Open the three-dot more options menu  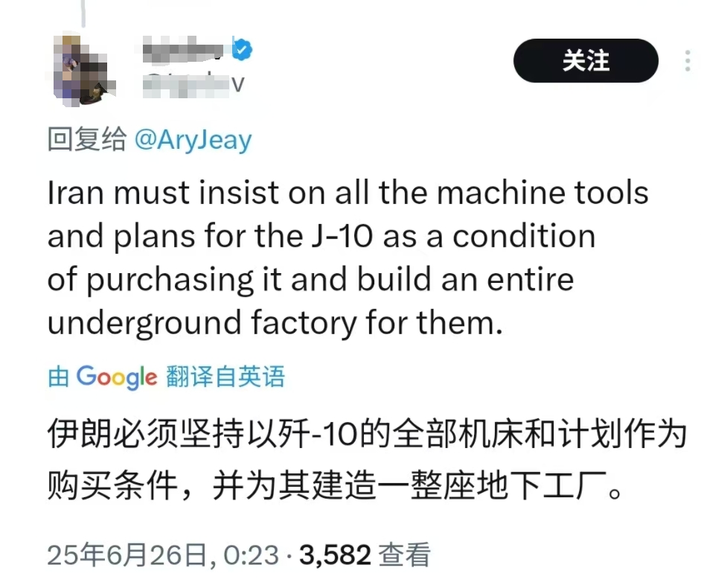688,60
